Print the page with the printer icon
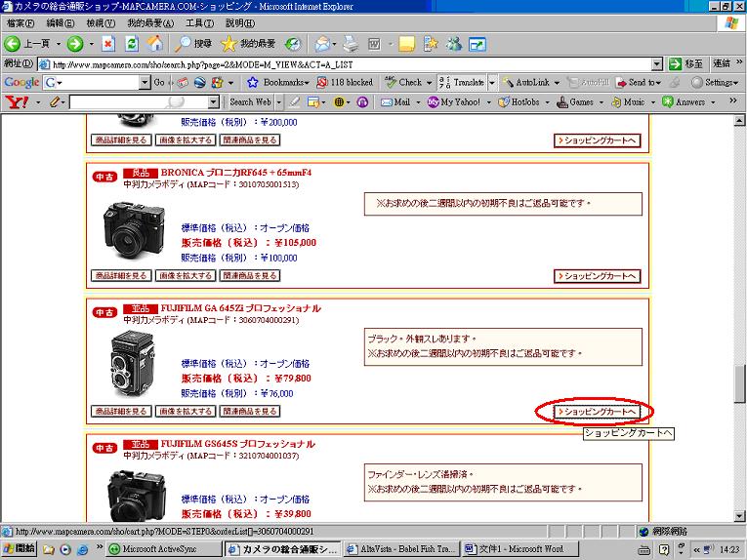The width and height of the screenshot is (747, 560). [x=352, y=44]
